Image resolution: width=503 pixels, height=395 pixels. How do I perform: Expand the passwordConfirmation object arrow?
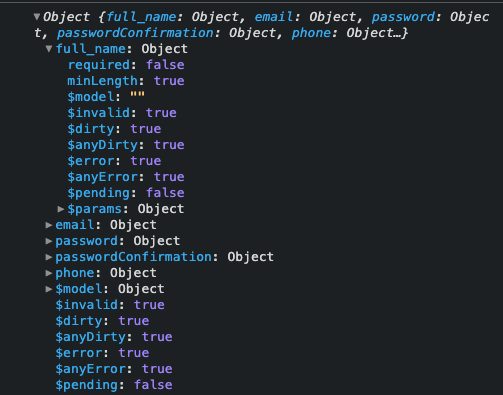[49, 257]
